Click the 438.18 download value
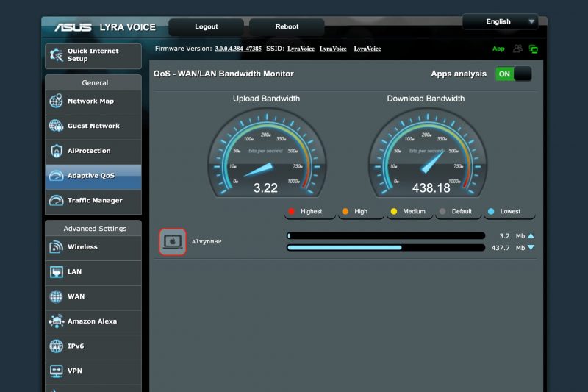 pos(431,188)
